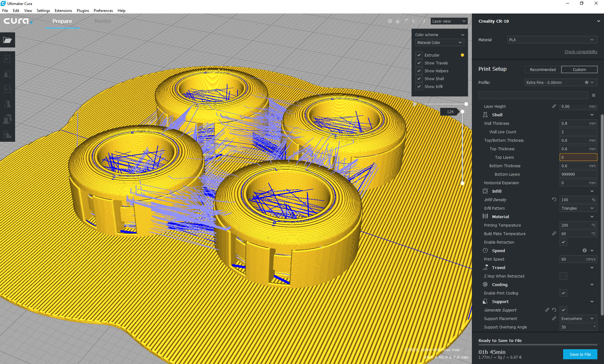Image resolution: width=604 pixels, height=364 pixels.
Task: Click the Cura logo
Action: tap(18, 21)
